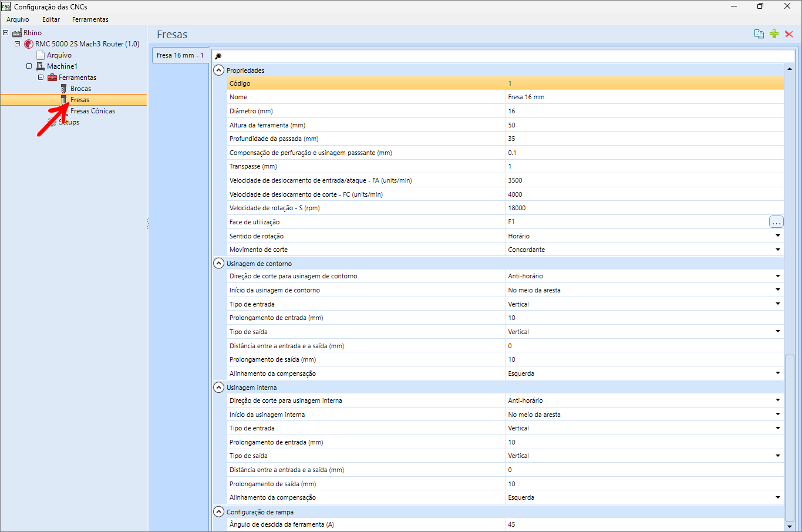Select Brocas in the tree
The width and height of the screenshot is (802, 532).
[80, 89]
